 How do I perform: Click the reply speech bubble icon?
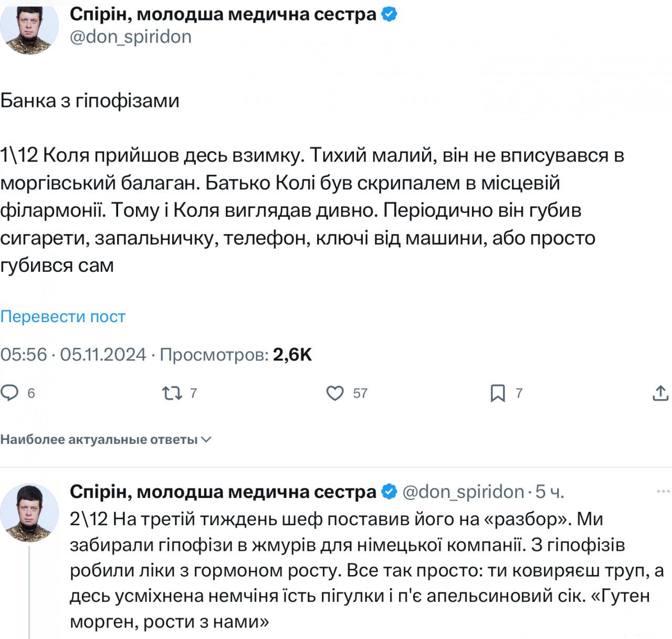click(x=10, y=393)
